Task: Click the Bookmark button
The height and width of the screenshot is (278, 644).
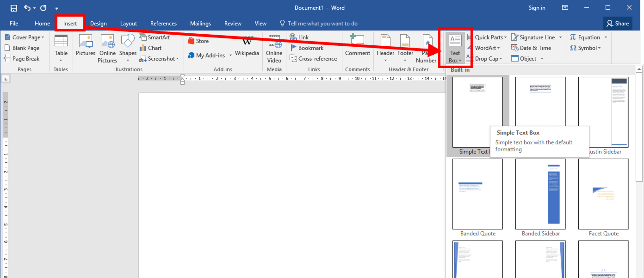Action: (307, 48)
